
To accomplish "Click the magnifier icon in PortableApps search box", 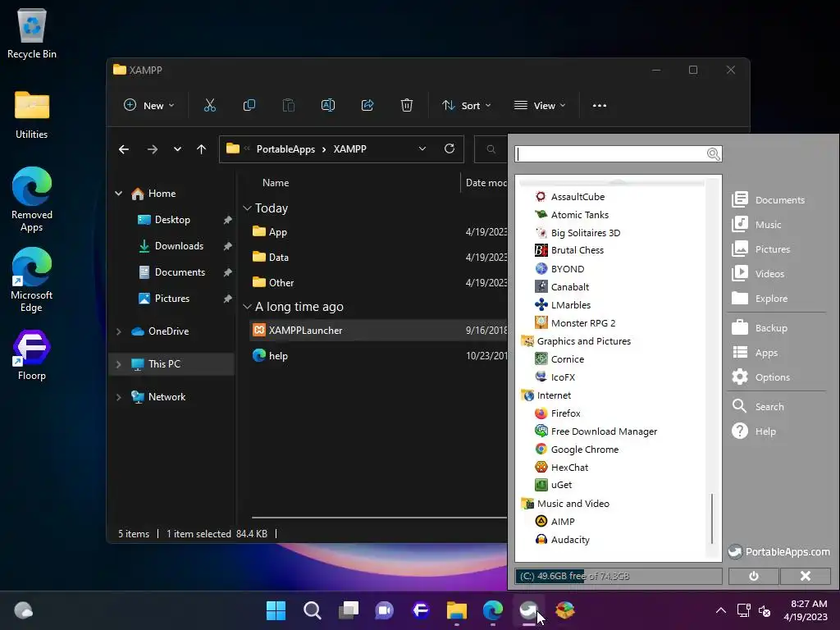I will 713,154.
